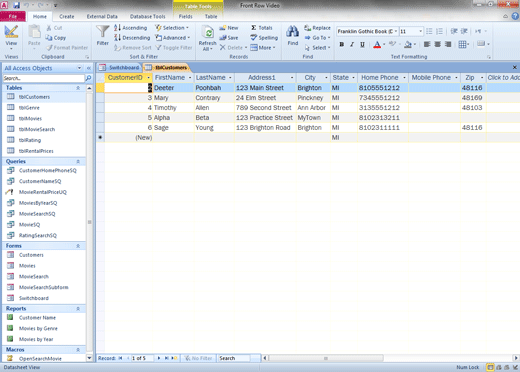Screen dimensions: 520x372
Task: Collapse the Queries group
Action: tap(78, 162)
